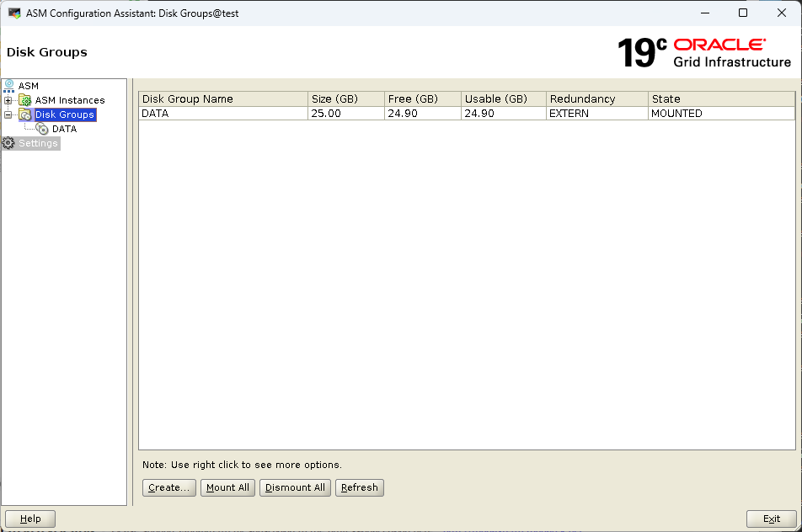Select the Disk Groups tree item
Screen dimensions: 802x532
coord(64,114)
